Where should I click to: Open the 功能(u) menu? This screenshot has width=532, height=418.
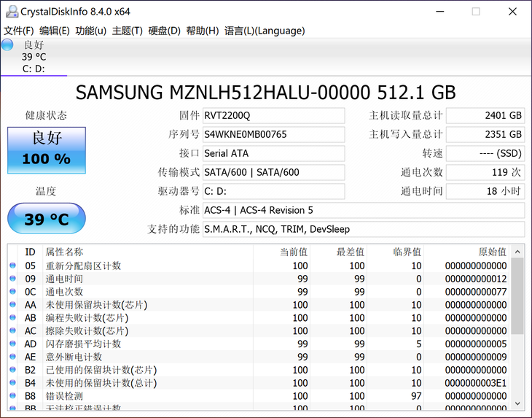coord(90,31)
